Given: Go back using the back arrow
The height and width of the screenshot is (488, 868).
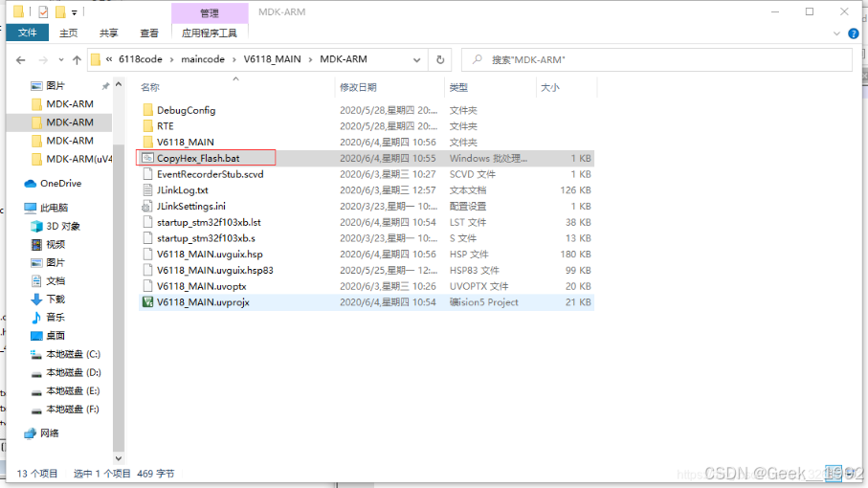Looking at the screenshot, I should (20, 59).
